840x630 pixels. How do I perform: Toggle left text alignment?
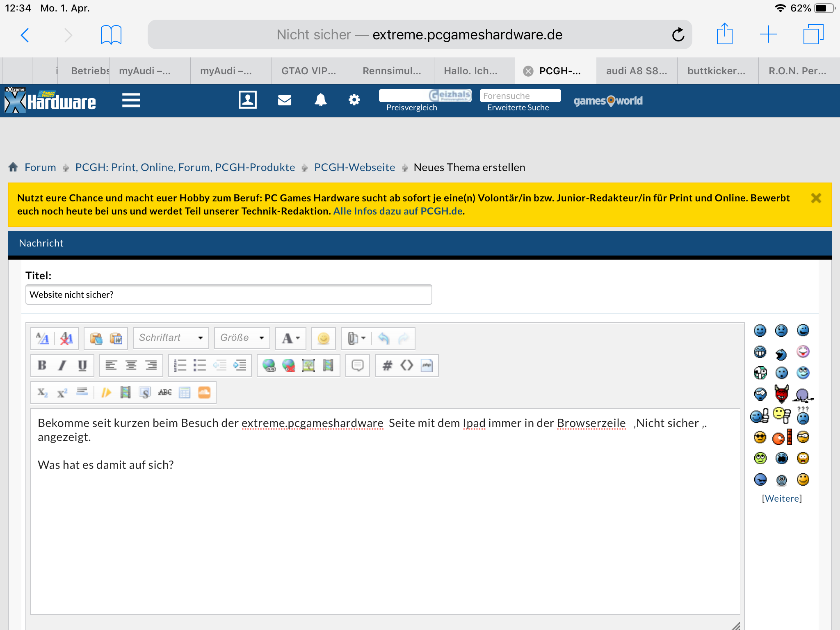111,365
